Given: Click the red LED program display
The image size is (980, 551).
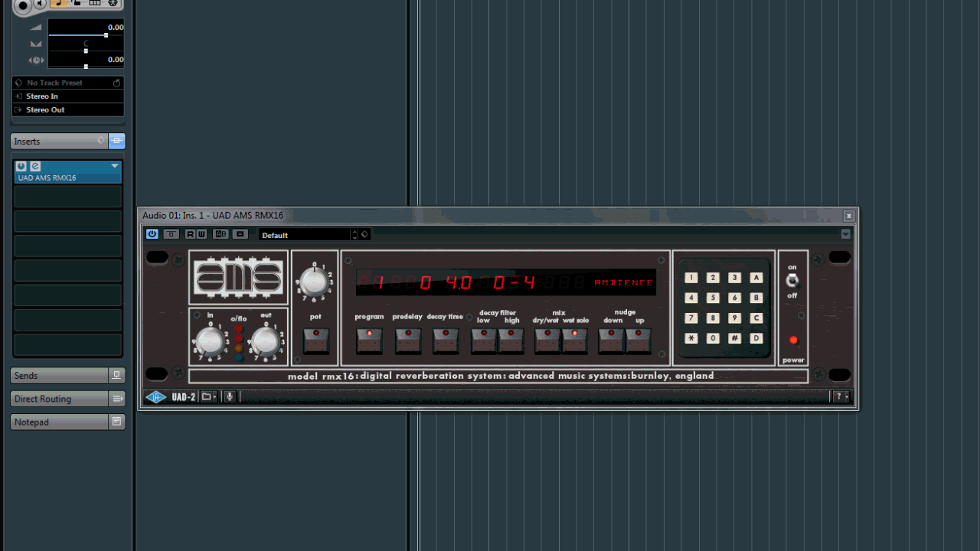Looking at the screenshot, I should 506,282.
